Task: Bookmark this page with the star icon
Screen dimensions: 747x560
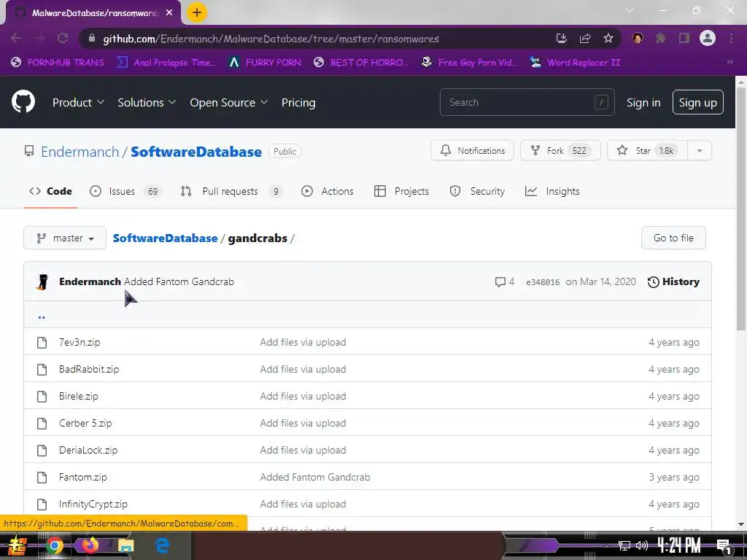Action: click(x=608, y=39)
